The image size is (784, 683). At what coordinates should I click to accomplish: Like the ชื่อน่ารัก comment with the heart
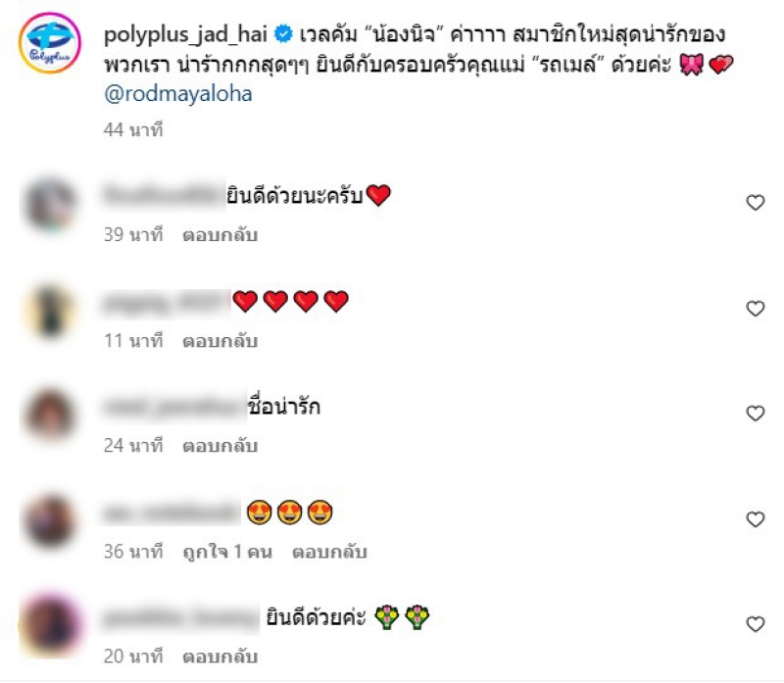[755, 414]
